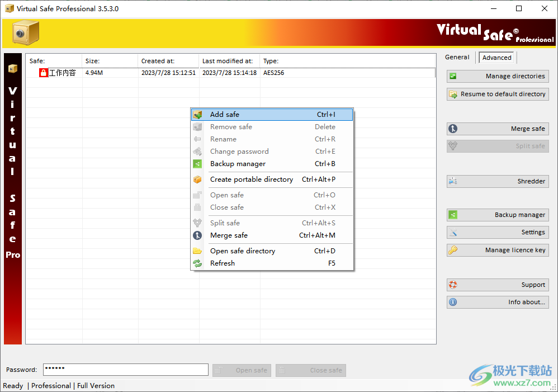Click the Merge safe icon in right panel
The width and height of the screenshot is (558, 392).
[453, 129]
